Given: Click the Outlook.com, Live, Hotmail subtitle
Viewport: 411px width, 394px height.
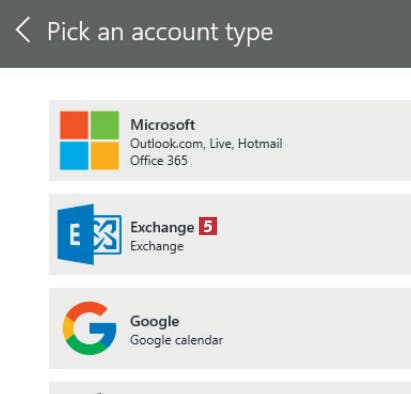Looking at the screenshot, I should pos(206,144).
